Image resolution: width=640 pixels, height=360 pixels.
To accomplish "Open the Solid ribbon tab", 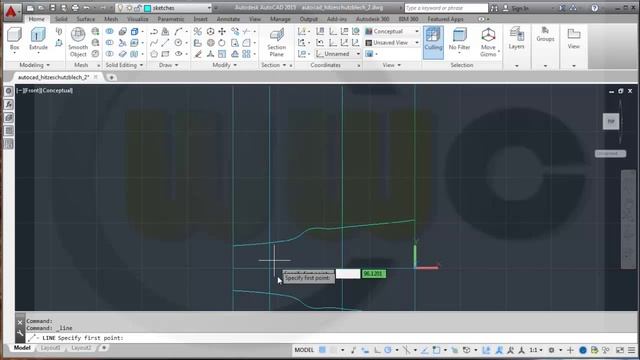I will click(61, 19).
